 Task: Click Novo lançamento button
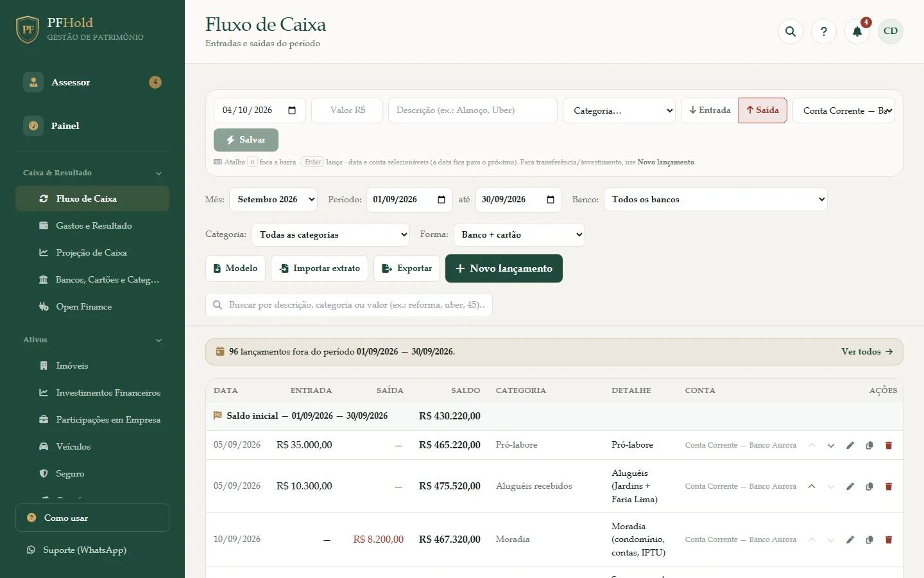point(504,268)
